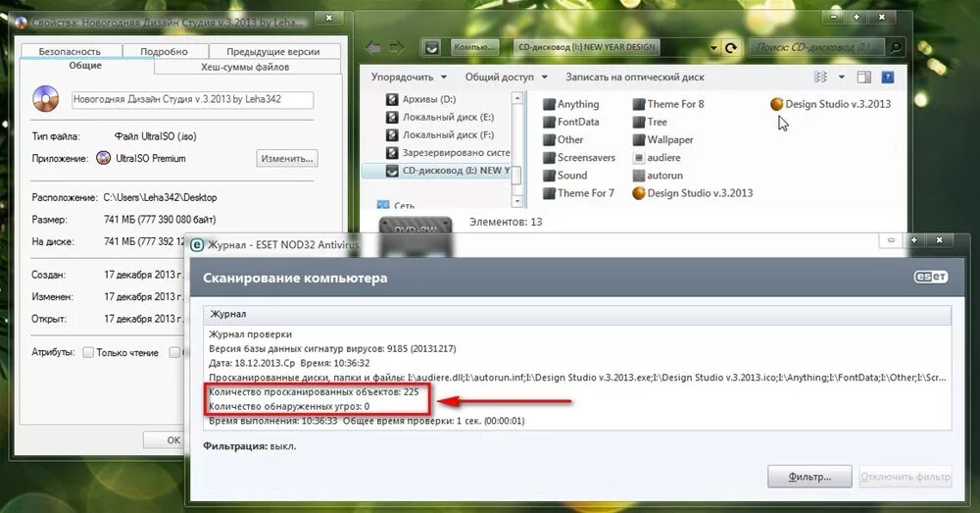Click the navigation pane scroll up arrow
The width and height of the screenshot is (980, 513).
point(516,98)
